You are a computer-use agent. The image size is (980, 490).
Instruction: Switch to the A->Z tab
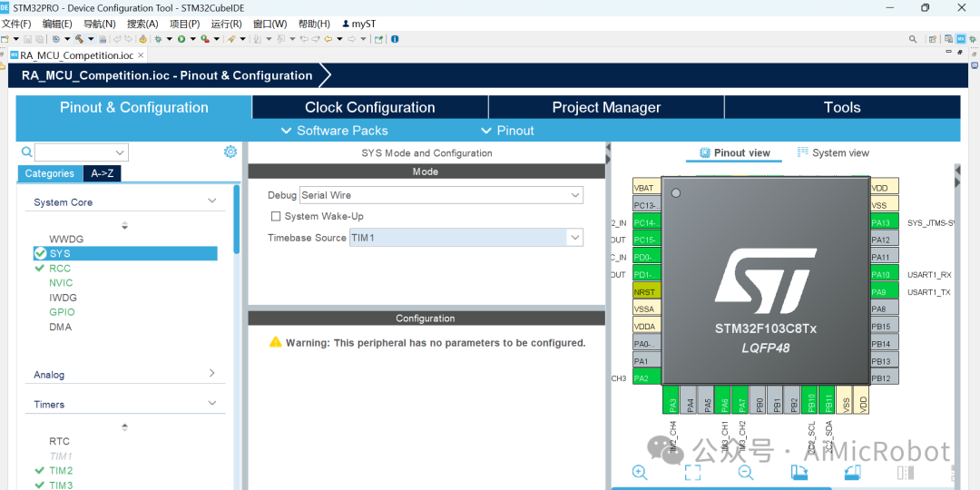click(x=102, y=173)
